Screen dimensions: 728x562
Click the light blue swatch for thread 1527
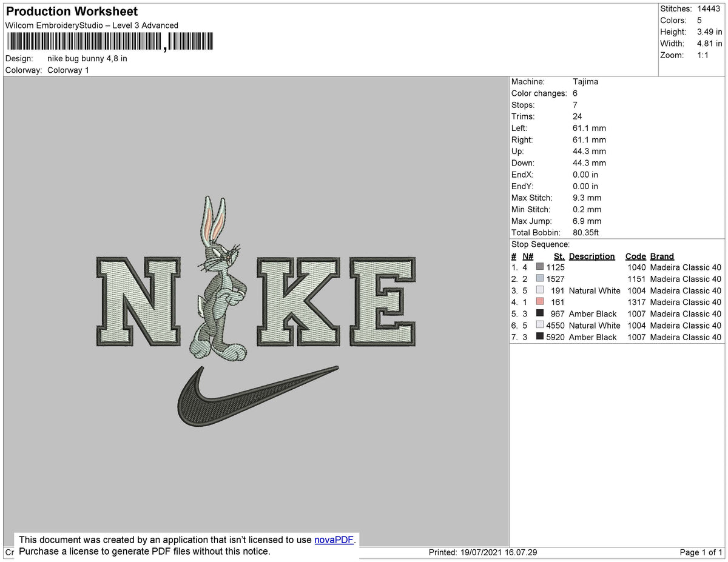click(x=539, y=278)
